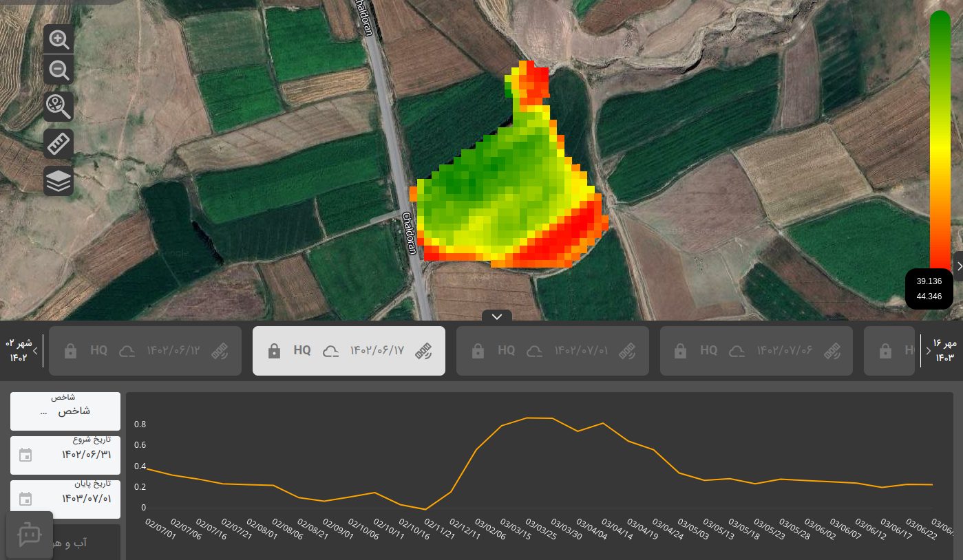Viewport: 963px width, 560px height.
Task: Click cloud icon on 1402/06/17 card
Action: 331,352
